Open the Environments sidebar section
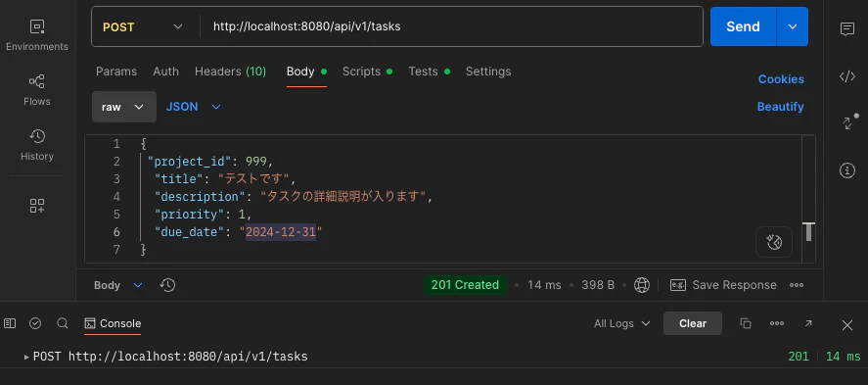868x385 pixels. click(x=37, y=35)
